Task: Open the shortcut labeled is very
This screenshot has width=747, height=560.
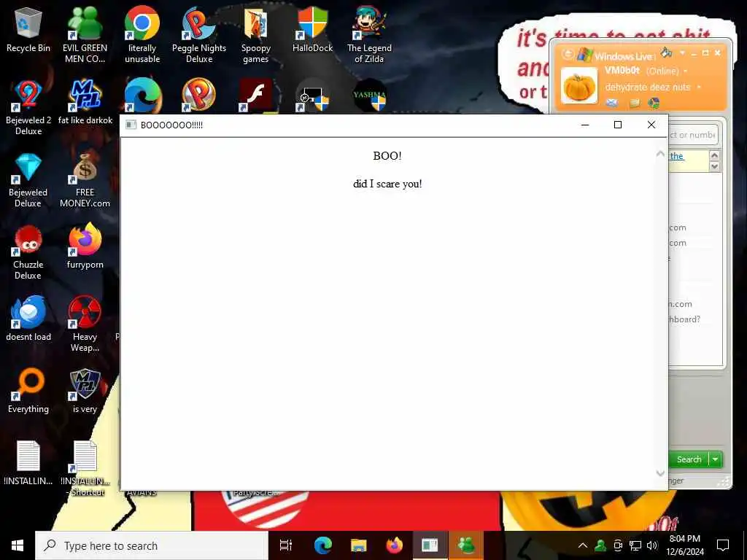Action: click(85, 391)
